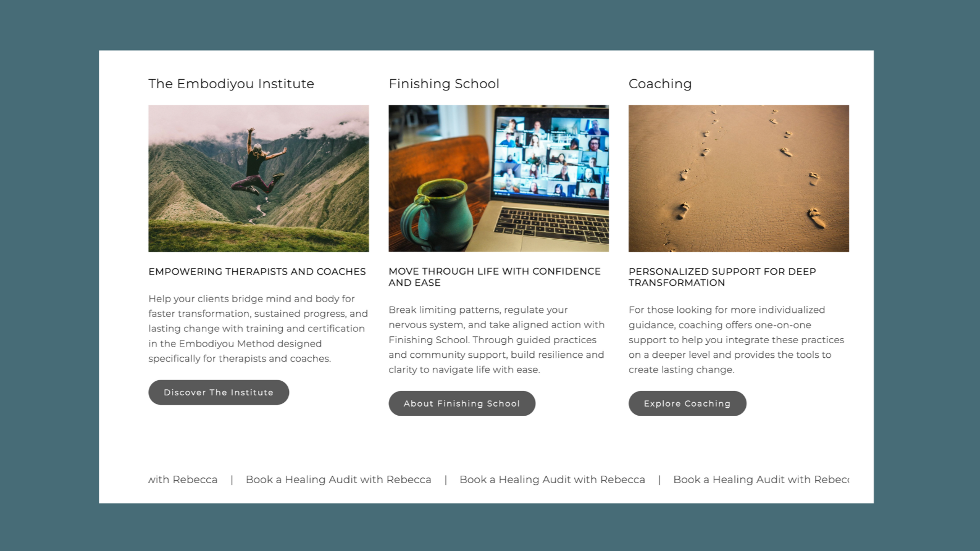Screen dimensions: 980x551
Task: Click the Finishing School description paragraph
Action: [x=497, y=340]
